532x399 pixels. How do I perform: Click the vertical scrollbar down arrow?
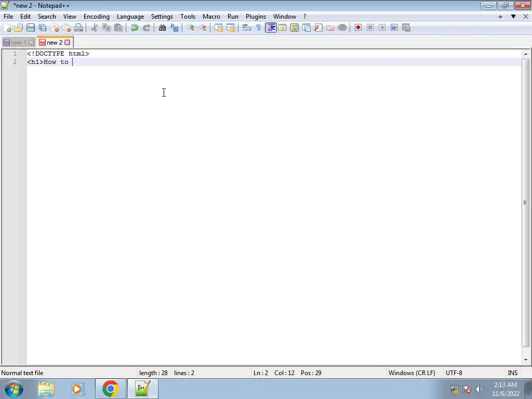click(526, 360)
